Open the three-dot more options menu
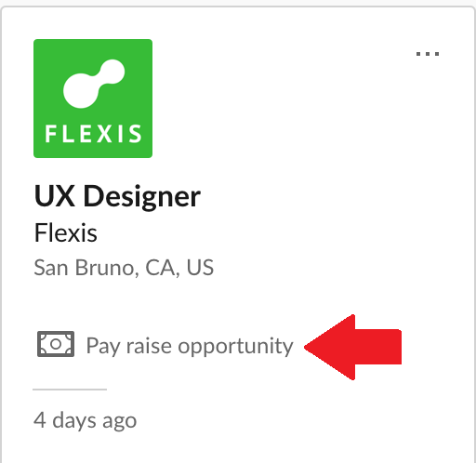Viewport: 476px width, 463px height. click(428, 54)
